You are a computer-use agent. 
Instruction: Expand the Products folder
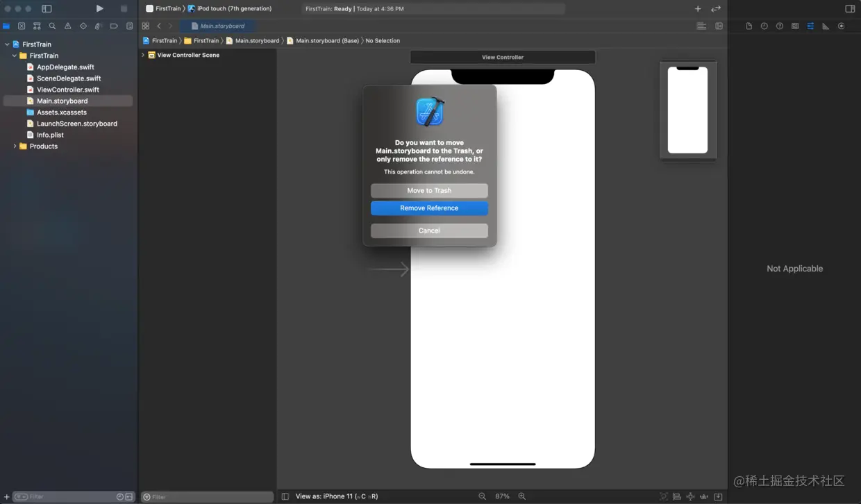[x=15, y=146]
